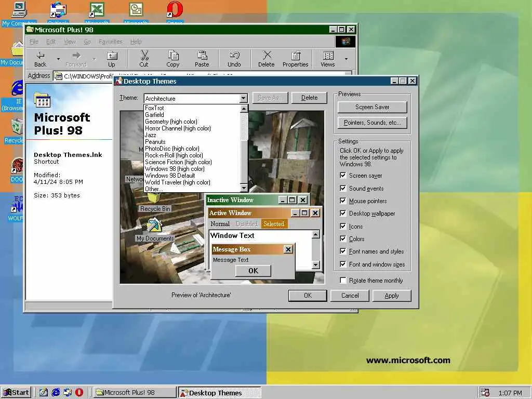Open the Views dropdown arrow
Viewport: 532px width, 399px height.
(346, 59)
